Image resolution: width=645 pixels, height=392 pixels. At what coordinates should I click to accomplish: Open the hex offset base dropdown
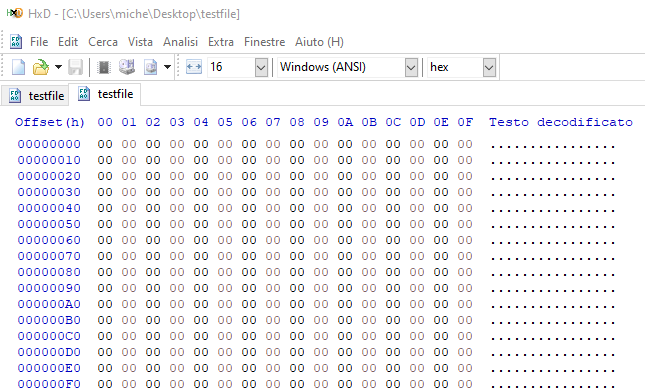tap(489, 67)
